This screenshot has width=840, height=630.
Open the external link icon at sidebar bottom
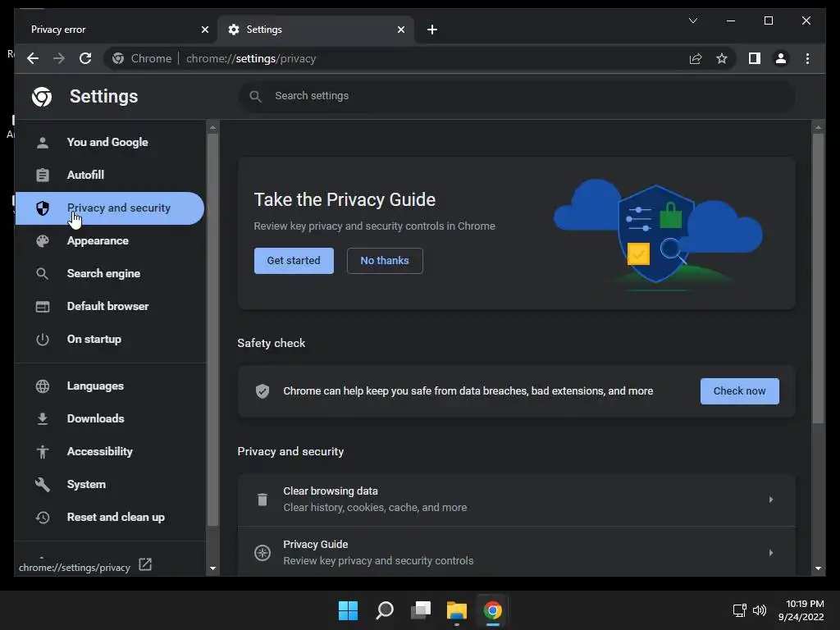pos(145,564)
